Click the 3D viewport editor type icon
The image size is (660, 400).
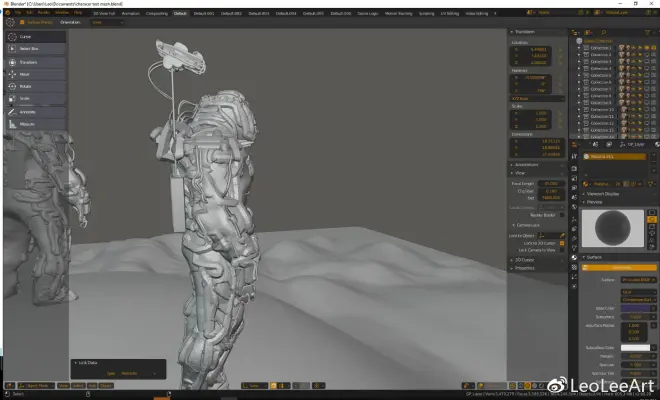coord(10,385)
